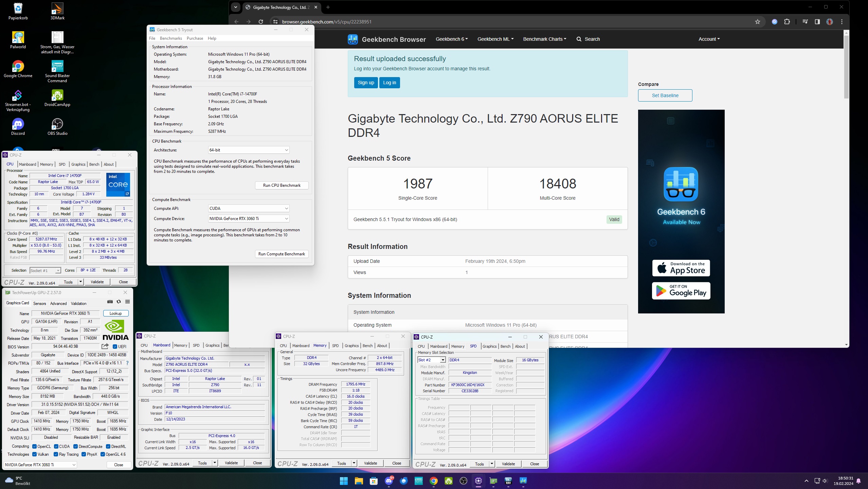868x489 pixels.
Task: Open Benchmarks menu in Geekbench 5
Action: (x=171, y=38)
